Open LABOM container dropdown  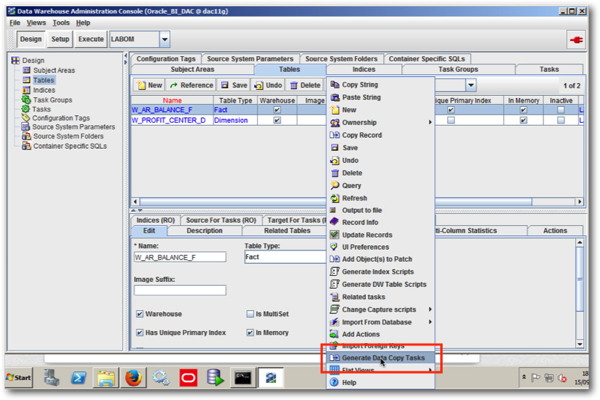click(x=165, y=39)
